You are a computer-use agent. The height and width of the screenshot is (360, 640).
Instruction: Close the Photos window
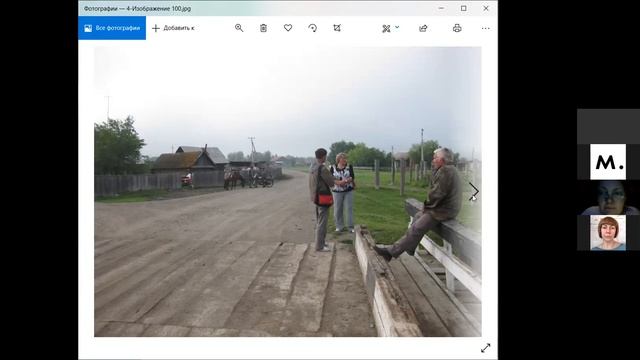click(x=486, y=8)
